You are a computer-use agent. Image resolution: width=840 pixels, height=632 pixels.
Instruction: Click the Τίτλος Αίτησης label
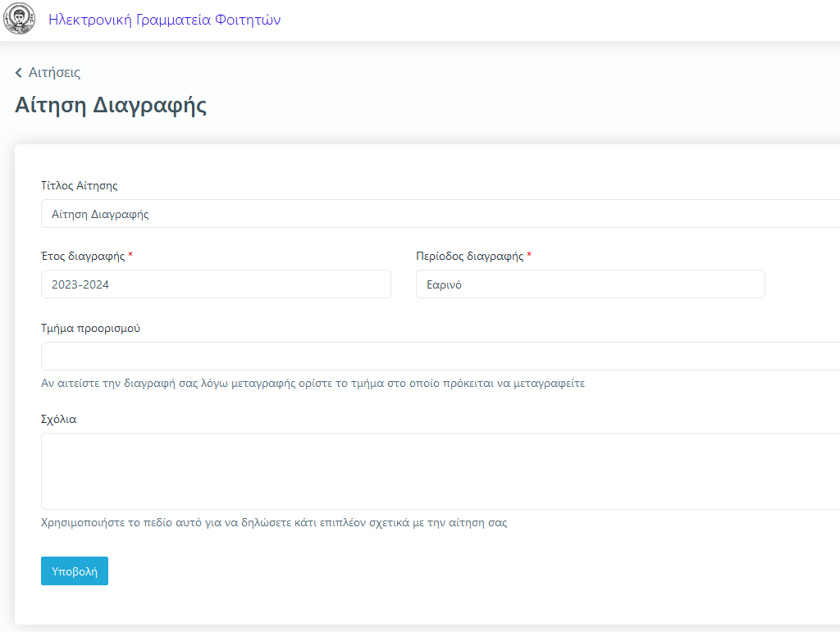pos(80,185)
